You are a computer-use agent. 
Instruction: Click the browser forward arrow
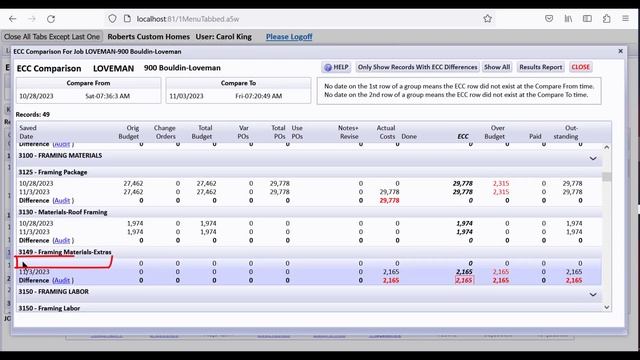32,19
